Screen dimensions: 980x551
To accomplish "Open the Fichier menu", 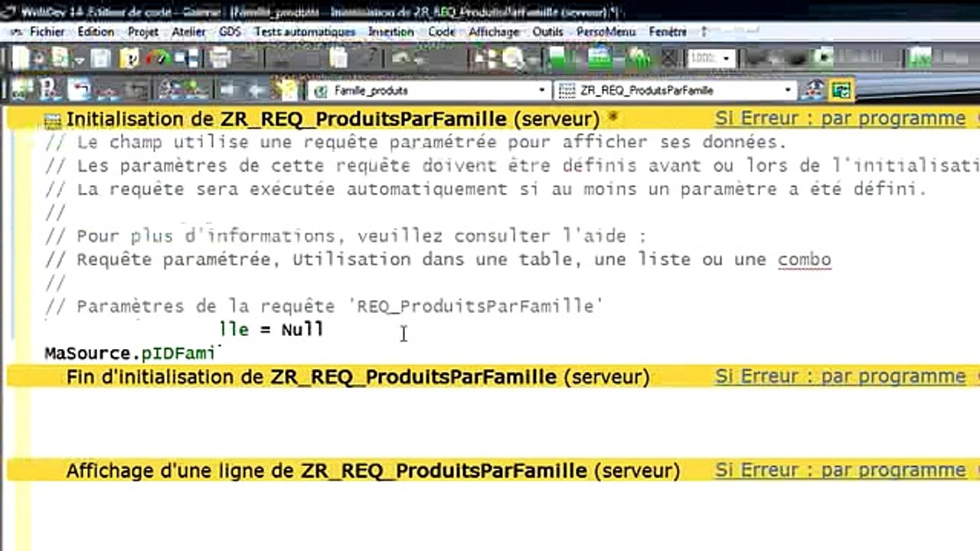I will 47,32.
